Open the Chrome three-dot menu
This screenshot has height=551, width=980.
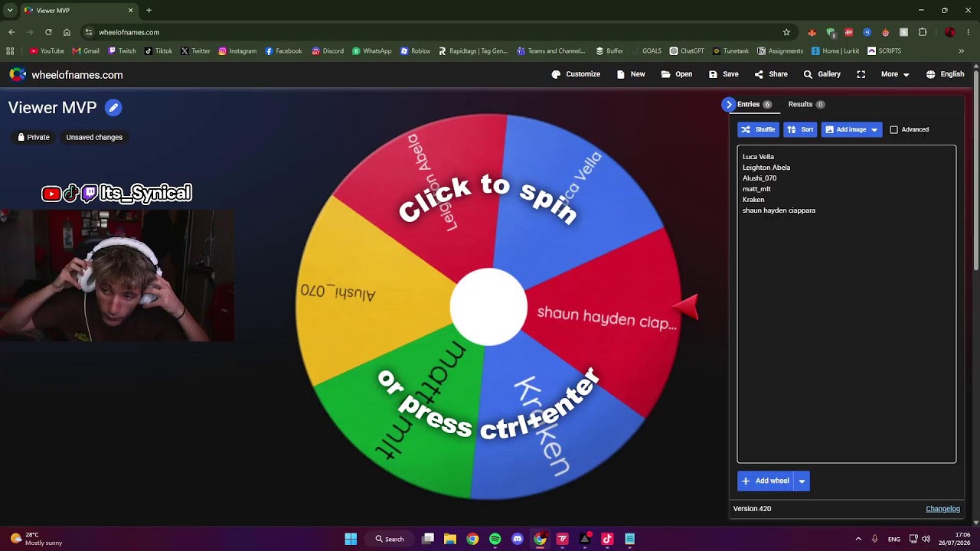[969, 32]
